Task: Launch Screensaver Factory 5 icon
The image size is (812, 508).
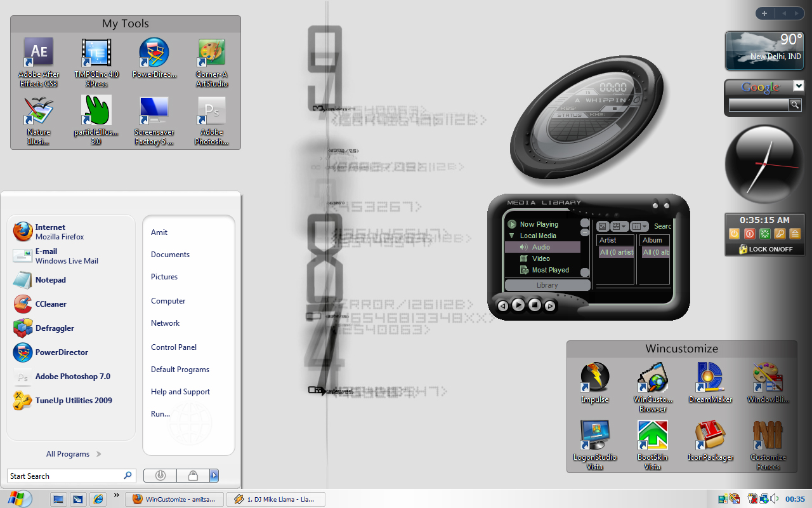Action: pos(154,121)
